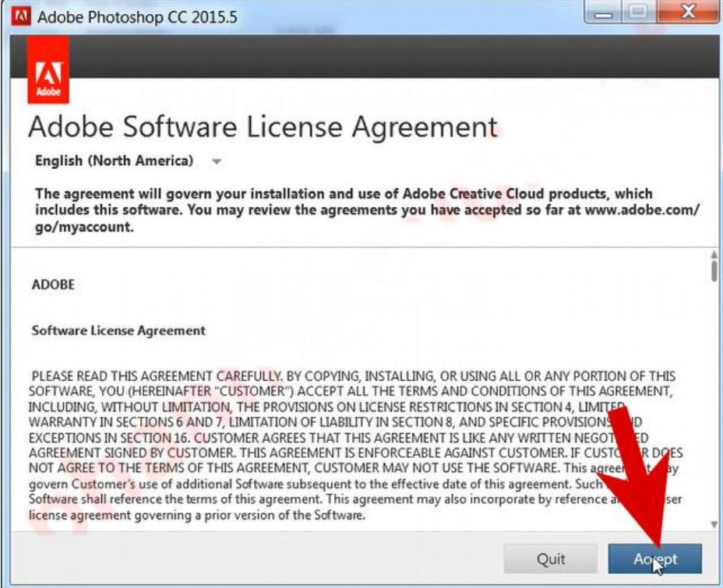Viewport: 723px width, 588px height.
Task: Click the Adobe Software License Agreement heading
Action: point(262,126)
